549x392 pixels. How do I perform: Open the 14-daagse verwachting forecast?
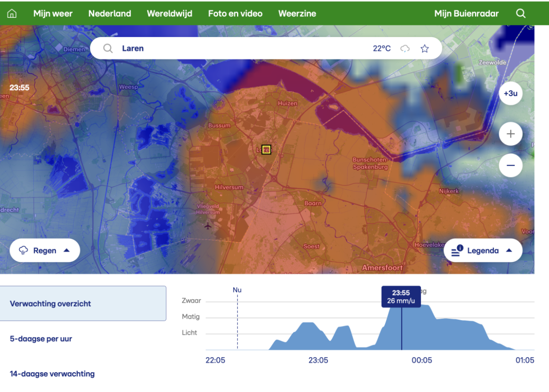click(x=52, y=373)
